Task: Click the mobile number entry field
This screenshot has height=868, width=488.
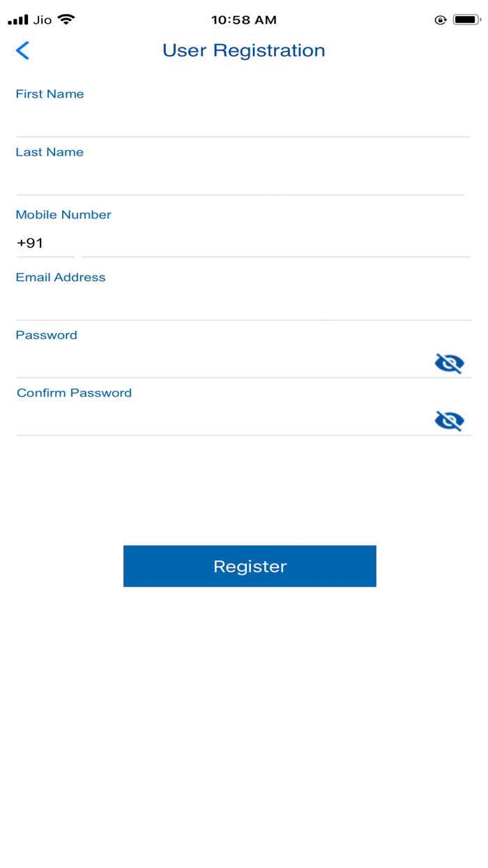Action: (x=275, y=243)
